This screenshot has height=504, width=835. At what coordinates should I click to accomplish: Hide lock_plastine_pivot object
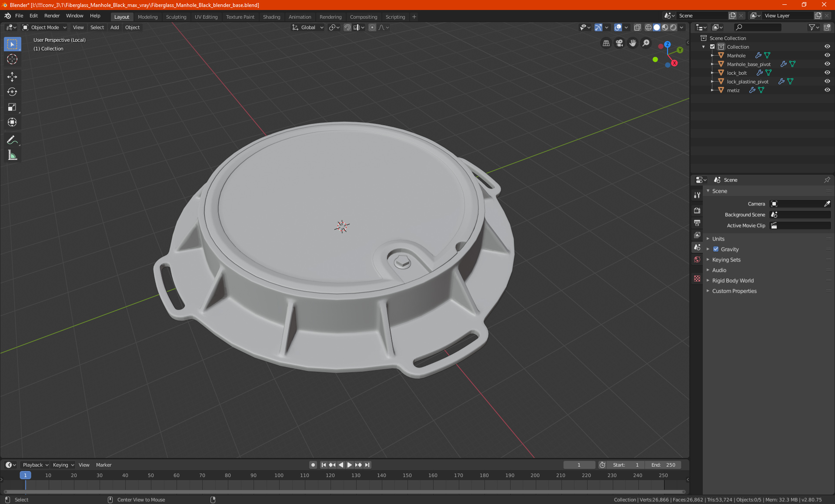coord(827,81)
